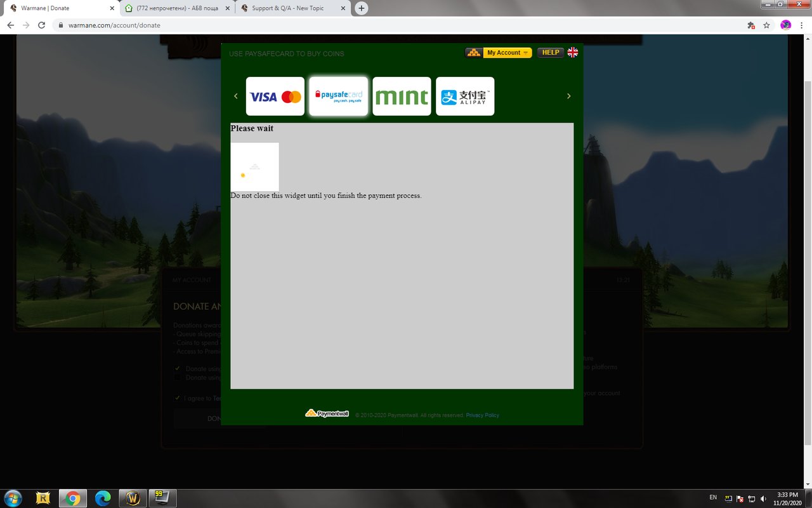Open a new browser tab
Image resolution: width=812 pixels, height=508 pixels.
pyautogui.click(x=362, y=8)
